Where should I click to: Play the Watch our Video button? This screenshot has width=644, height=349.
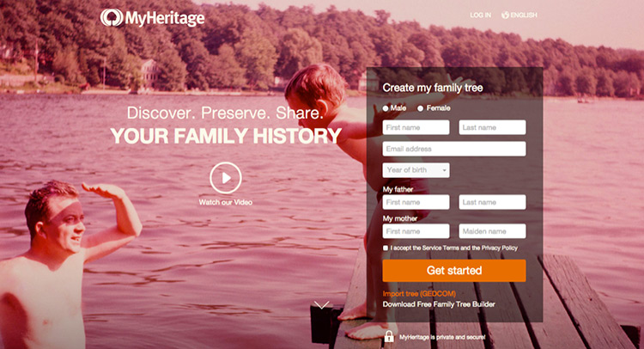(226, 178)
